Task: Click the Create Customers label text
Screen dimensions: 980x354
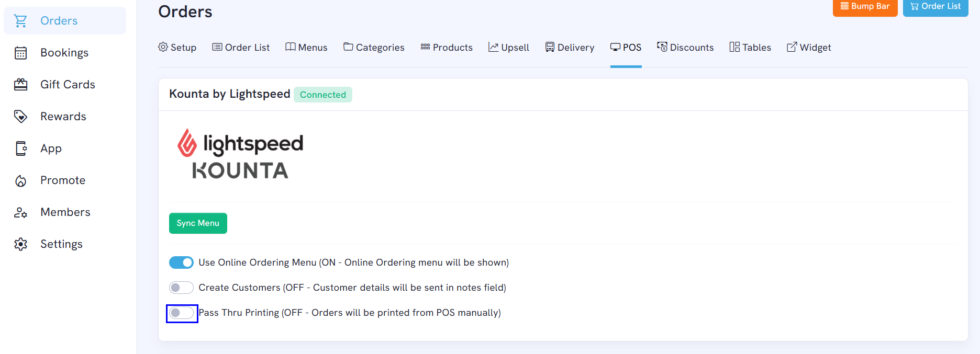Action: coord(352,288)
